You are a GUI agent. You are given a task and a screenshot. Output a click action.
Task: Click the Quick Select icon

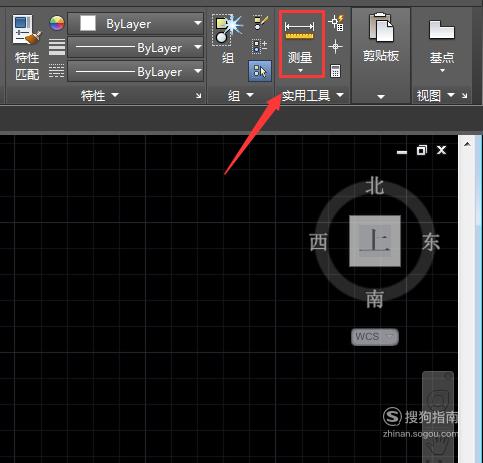pyautogui.click(x=336, y=23)
